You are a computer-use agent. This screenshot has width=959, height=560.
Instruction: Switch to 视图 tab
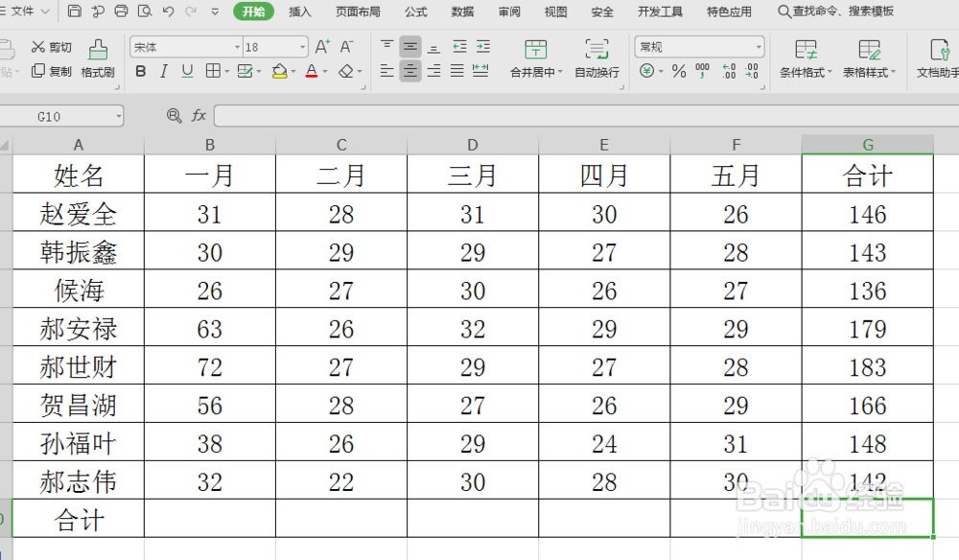point(555,12)
